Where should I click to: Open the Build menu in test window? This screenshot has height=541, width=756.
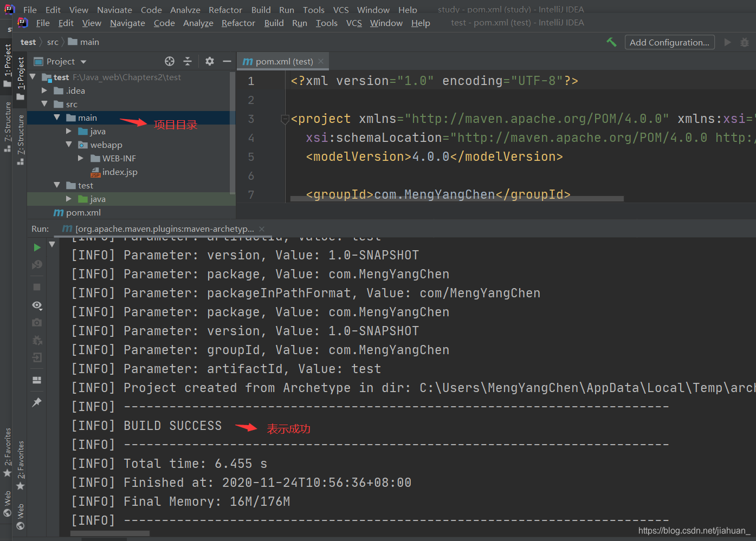tap(274, 23)
